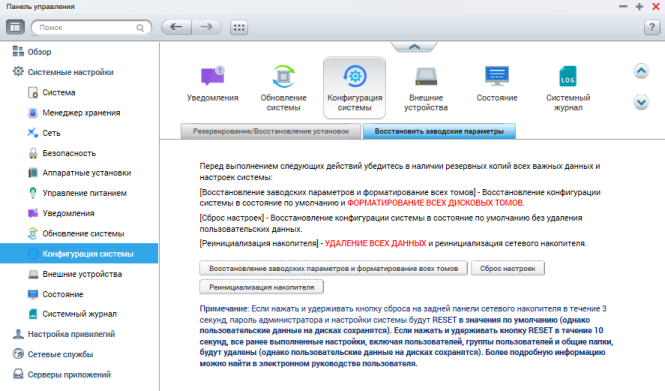665x391 pixels.
Task: Click the Обзор sidebar icon
Action: tap(18, 51)
